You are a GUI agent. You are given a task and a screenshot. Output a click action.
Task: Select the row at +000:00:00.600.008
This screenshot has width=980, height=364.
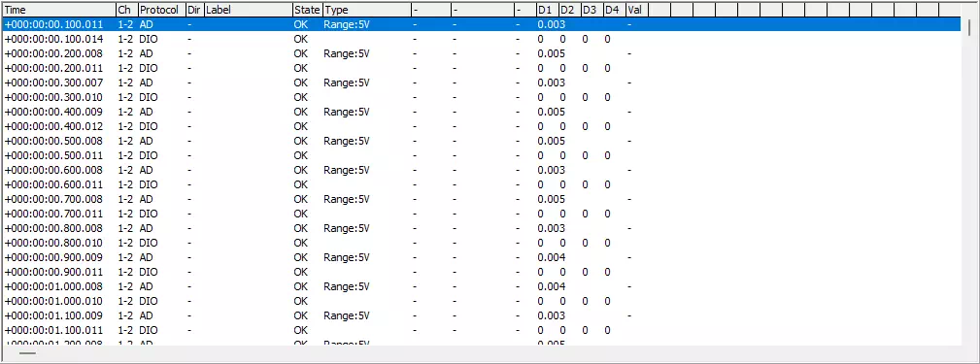tap(481, 170)
